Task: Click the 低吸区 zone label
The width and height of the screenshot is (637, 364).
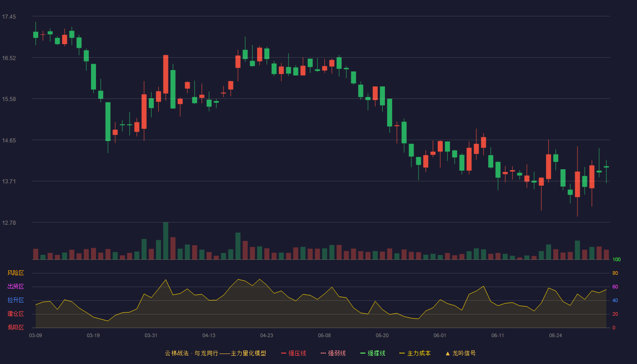Action: (15, 328)
